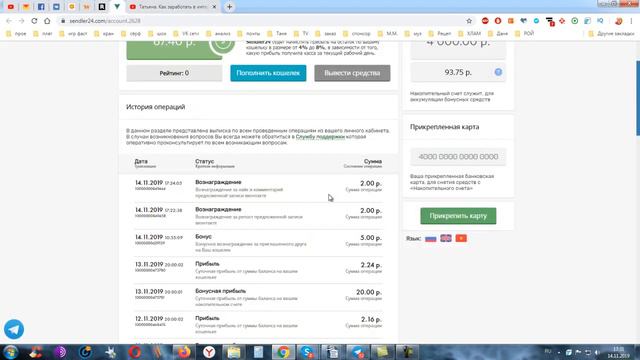Click the 'Рейтинг: 0' box
The width and height of the screenshot is (640, 360).
tap(174, 73)
